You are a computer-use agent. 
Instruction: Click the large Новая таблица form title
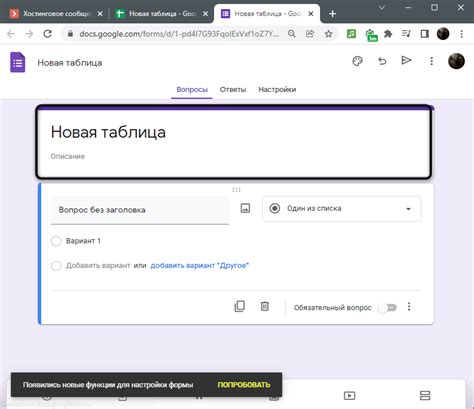click(108, 132)
